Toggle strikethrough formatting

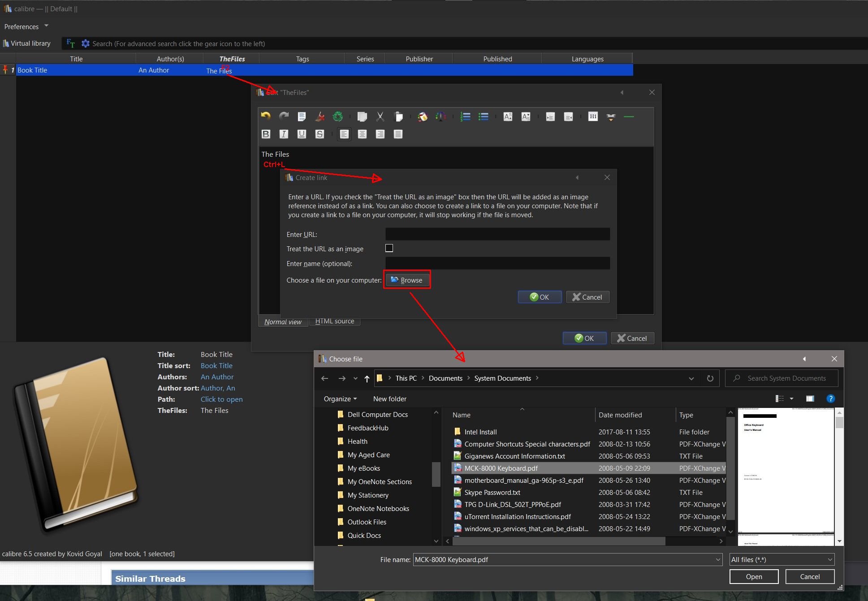click(320, 134)
